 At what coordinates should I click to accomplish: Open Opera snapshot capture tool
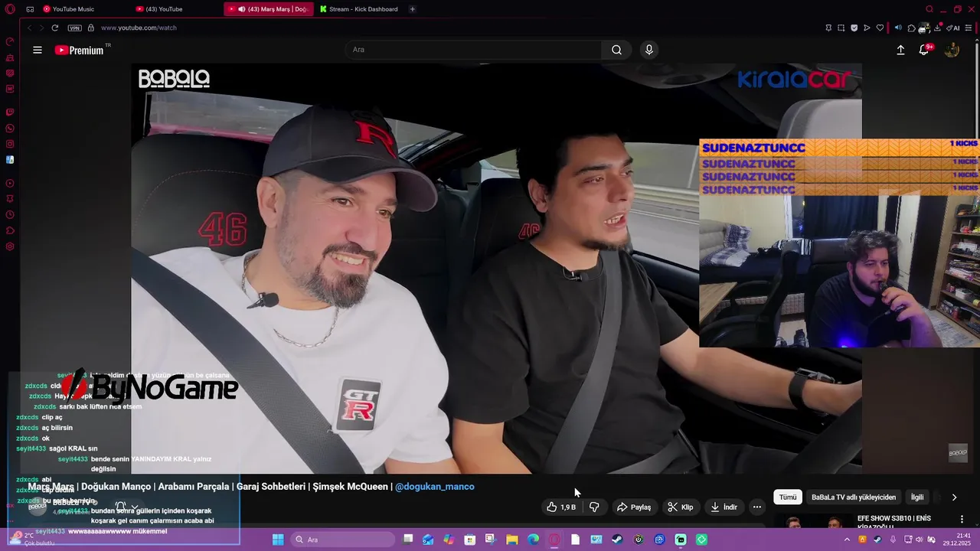click(841, 28)
